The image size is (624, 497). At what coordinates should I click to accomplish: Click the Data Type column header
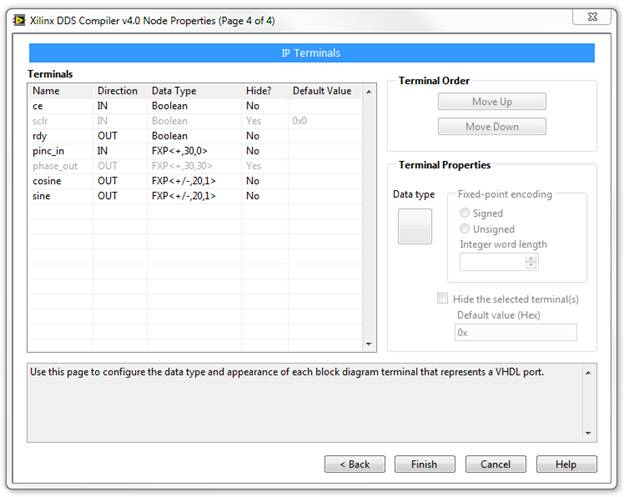tap(195, 91)
